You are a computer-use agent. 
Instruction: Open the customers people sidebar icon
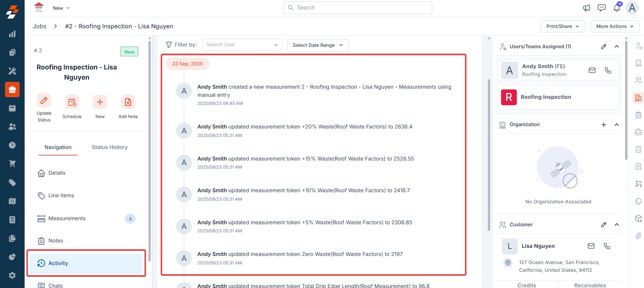tap(12, 126)
